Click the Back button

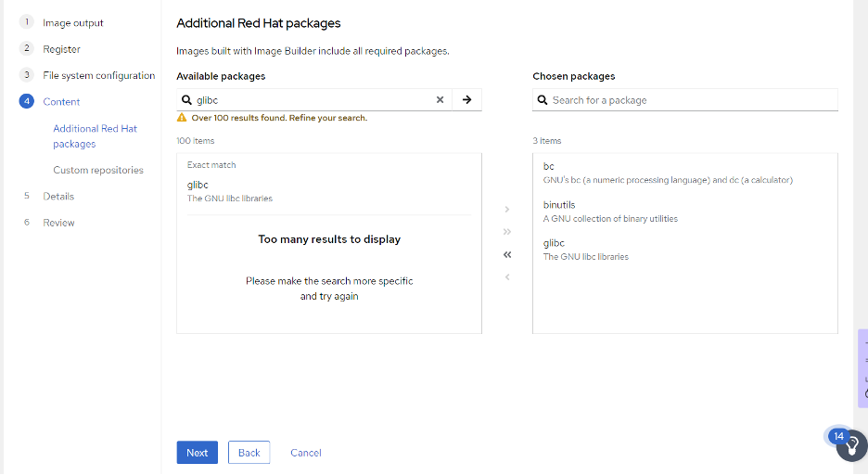[x=249, y=453]
